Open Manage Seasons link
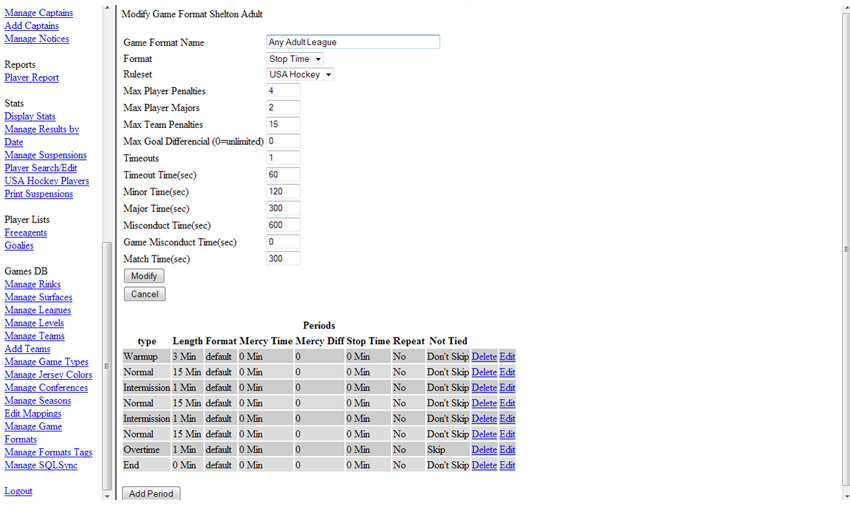 click(37, 401)
